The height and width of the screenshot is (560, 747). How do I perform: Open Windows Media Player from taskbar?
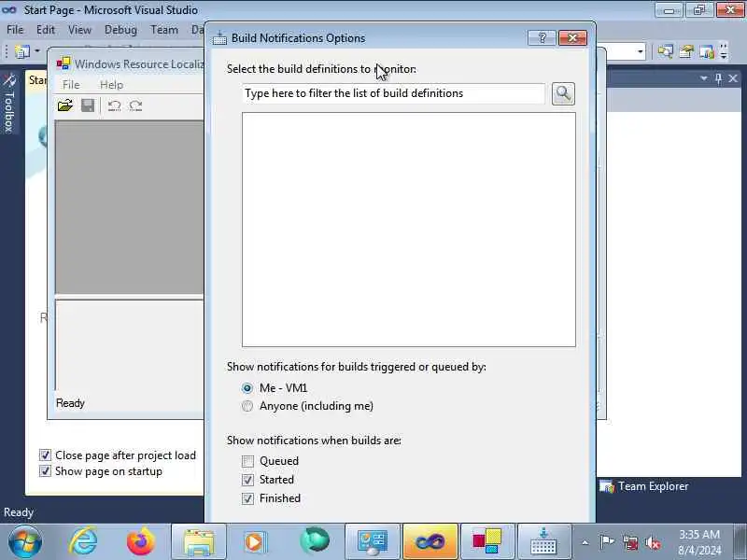tap(256, 542)
